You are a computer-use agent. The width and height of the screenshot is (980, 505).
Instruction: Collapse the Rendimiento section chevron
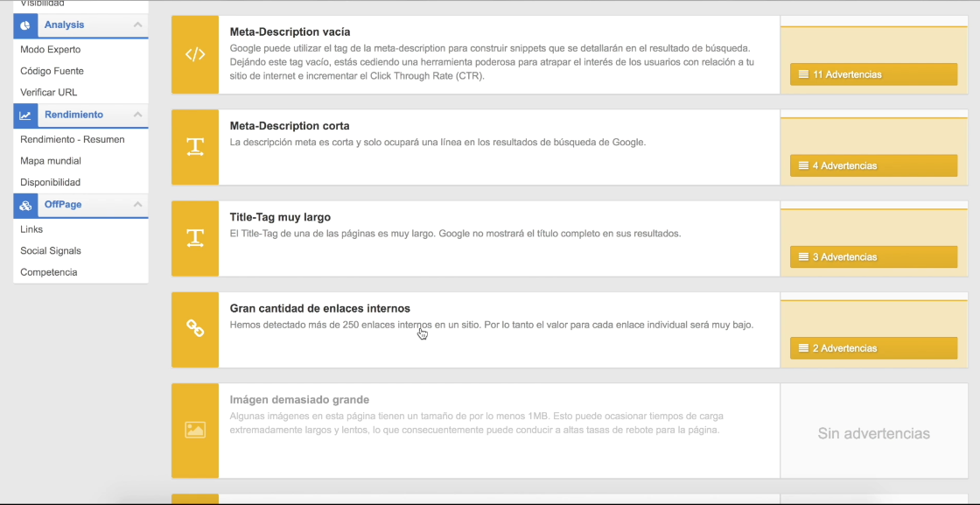138,115
